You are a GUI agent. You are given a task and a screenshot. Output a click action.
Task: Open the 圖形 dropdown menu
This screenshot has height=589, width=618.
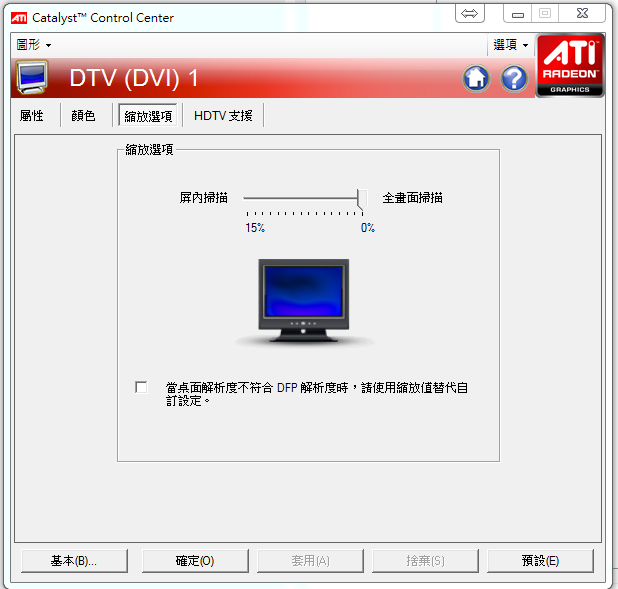(x=34, y=45)
